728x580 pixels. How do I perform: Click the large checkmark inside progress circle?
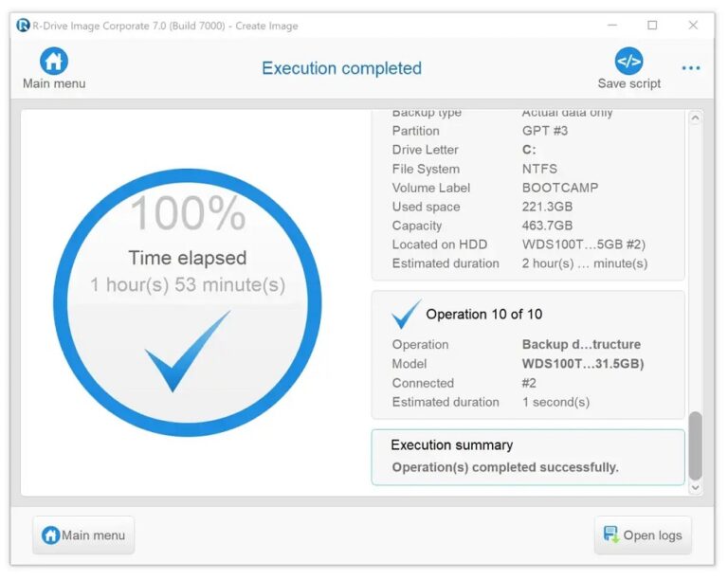[187, 352]
